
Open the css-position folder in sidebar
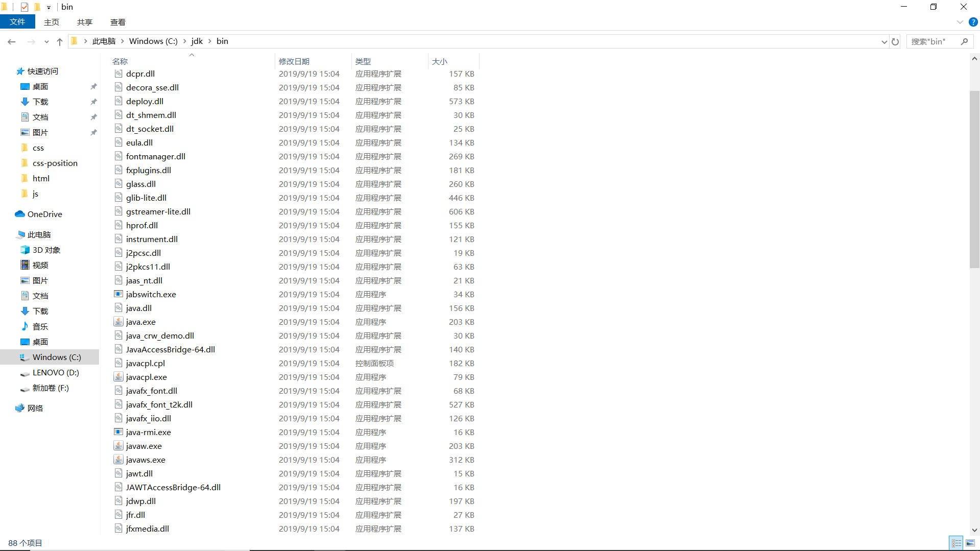55,163
